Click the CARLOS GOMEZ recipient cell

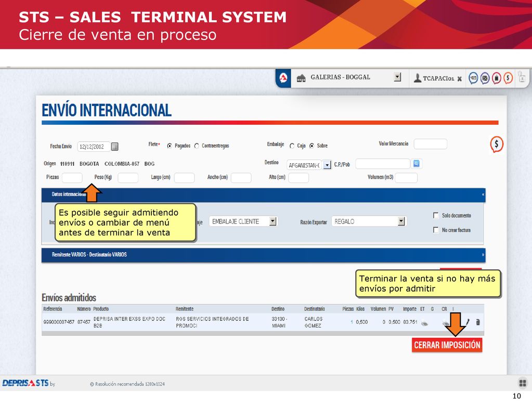(313, 322)
